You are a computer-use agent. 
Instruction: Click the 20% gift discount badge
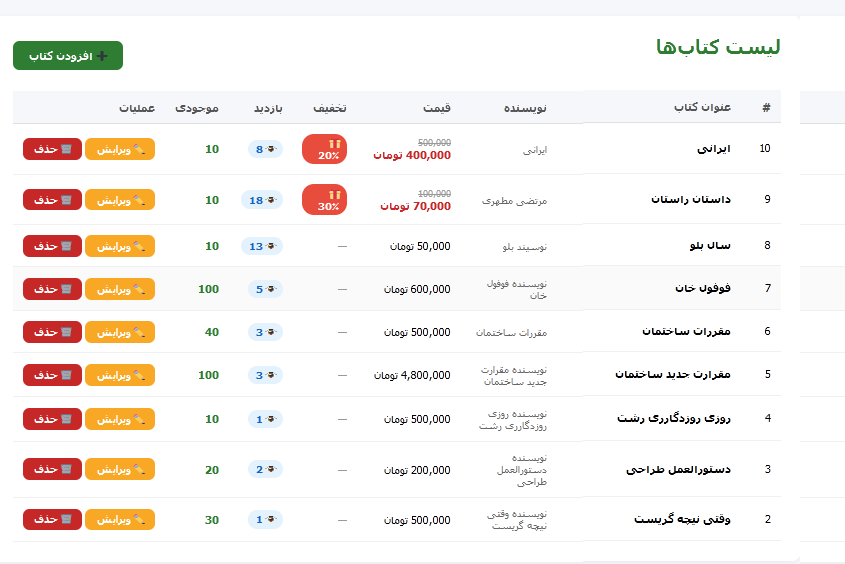pos(324,149)
